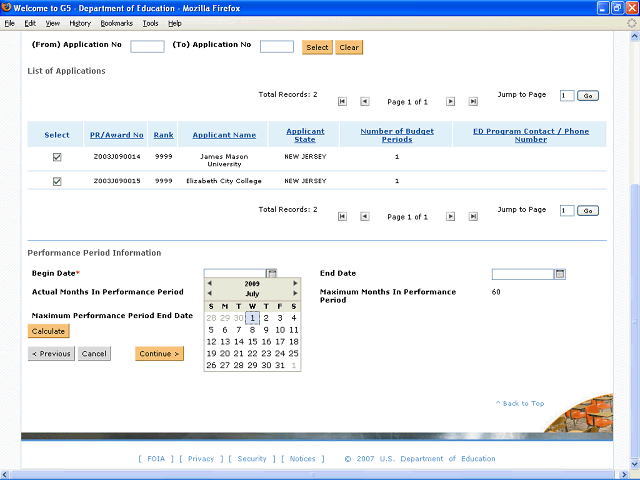This screenshot has height=480, width=640.
Task: Go to previous month in calendar popup
Action: click(x=209, y=295)
